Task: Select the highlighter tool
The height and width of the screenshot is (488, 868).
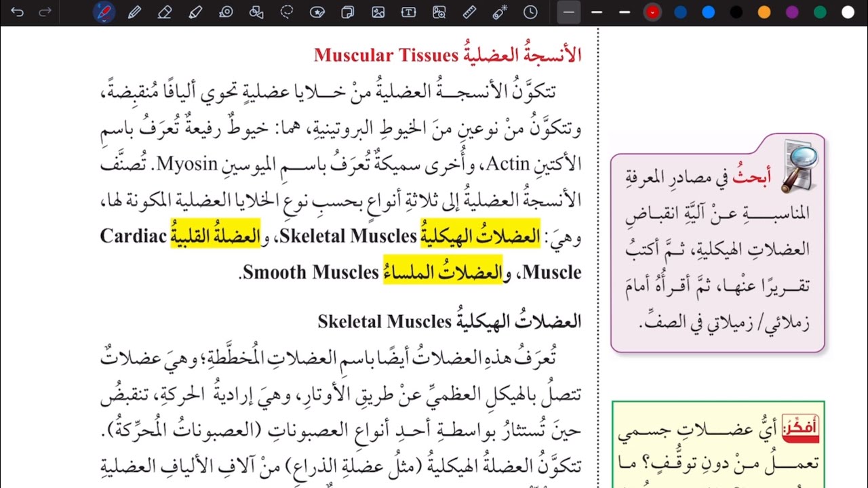Action: pyautogui.click(x=195, y=12)
